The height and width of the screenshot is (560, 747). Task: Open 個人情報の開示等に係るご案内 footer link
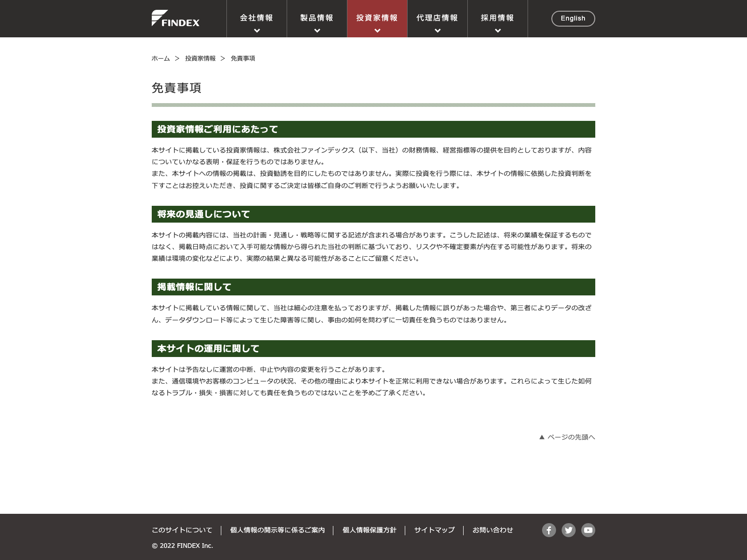(x=277, y=530)
